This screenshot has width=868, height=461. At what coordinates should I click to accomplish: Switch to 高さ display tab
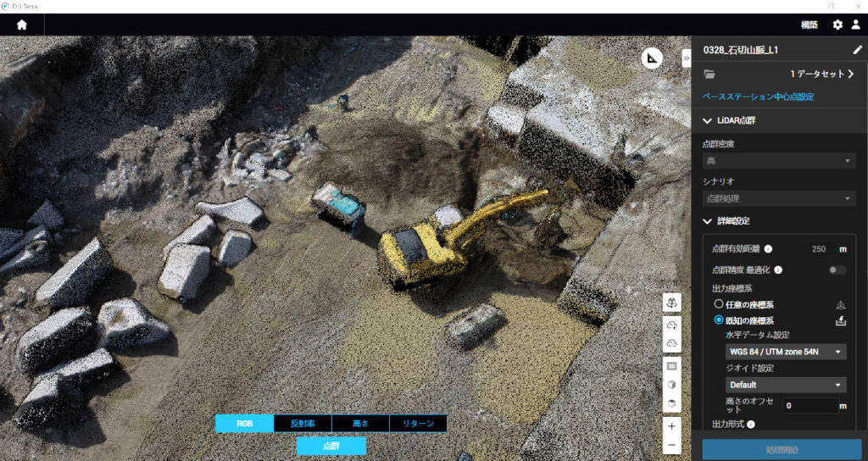360,424
